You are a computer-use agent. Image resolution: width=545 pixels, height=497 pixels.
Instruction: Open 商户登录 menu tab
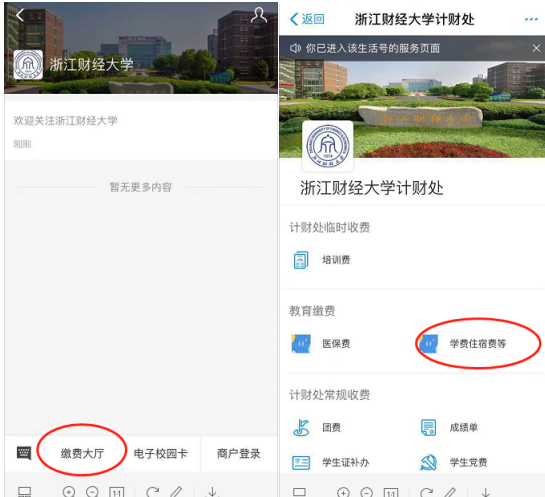239,453
